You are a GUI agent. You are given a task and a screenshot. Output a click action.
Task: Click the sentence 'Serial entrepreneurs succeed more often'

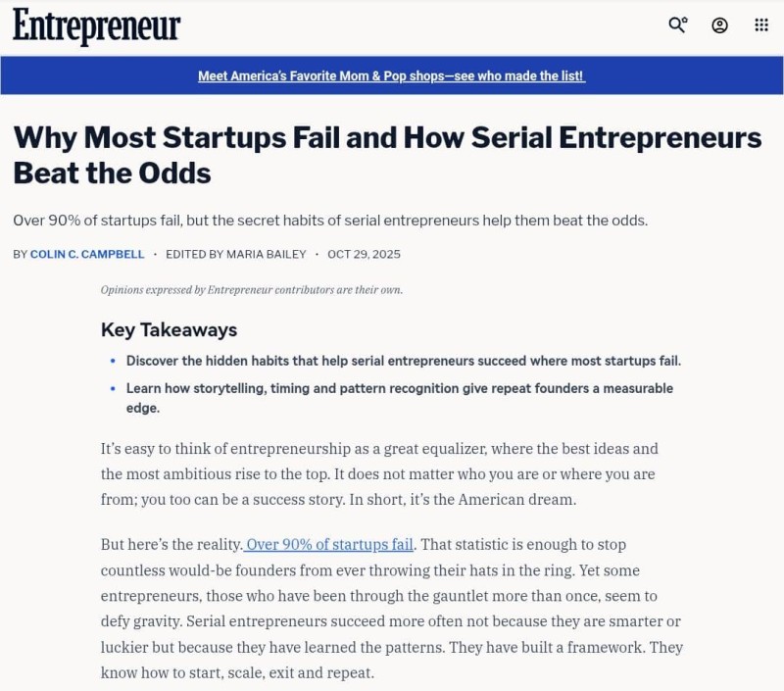click(x=431, y=621)
